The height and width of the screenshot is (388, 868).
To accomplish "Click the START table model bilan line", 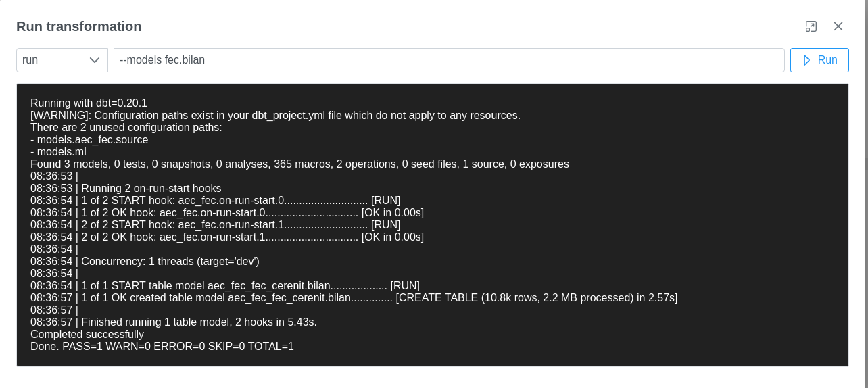I will click(x=224, y=286).
